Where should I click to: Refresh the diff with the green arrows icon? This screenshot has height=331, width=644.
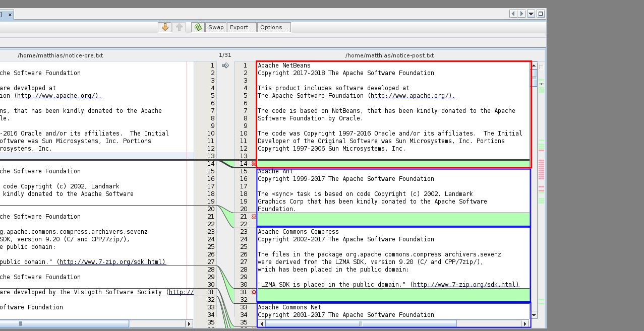[198, 27]
